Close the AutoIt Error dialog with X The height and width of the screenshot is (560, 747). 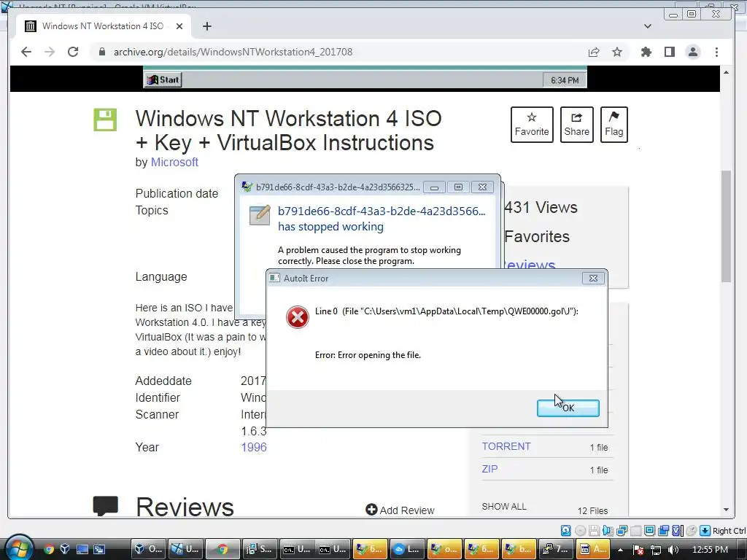pyautogui.click(x=593, y=278)
